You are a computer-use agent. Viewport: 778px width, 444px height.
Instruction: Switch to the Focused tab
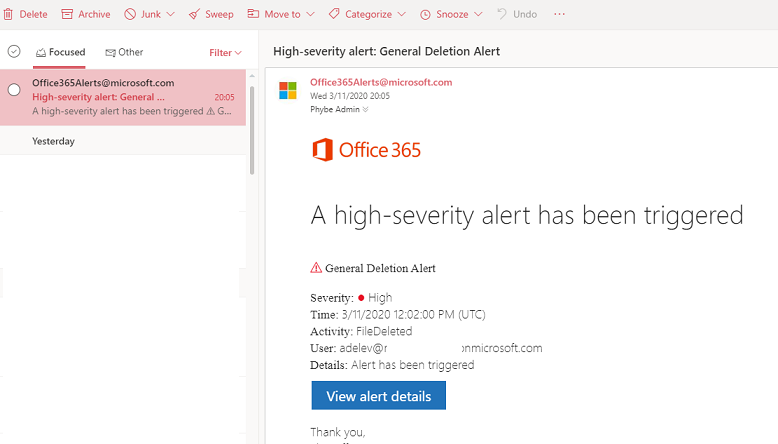[x=60, y=52]
